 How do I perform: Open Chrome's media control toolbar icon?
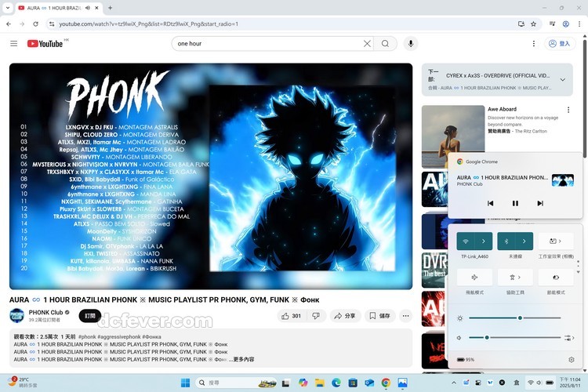click(x=553, y=24)
